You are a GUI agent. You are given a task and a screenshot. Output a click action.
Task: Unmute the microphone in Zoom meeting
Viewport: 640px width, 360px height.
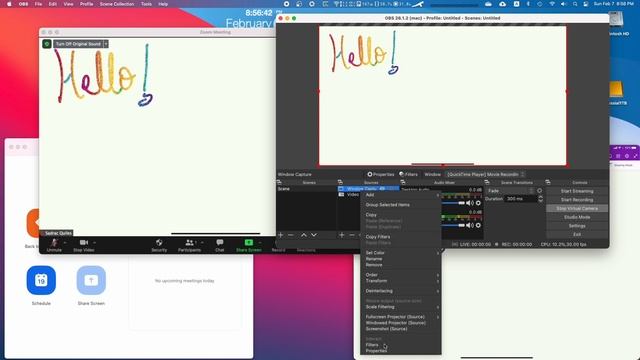(54, 245)
